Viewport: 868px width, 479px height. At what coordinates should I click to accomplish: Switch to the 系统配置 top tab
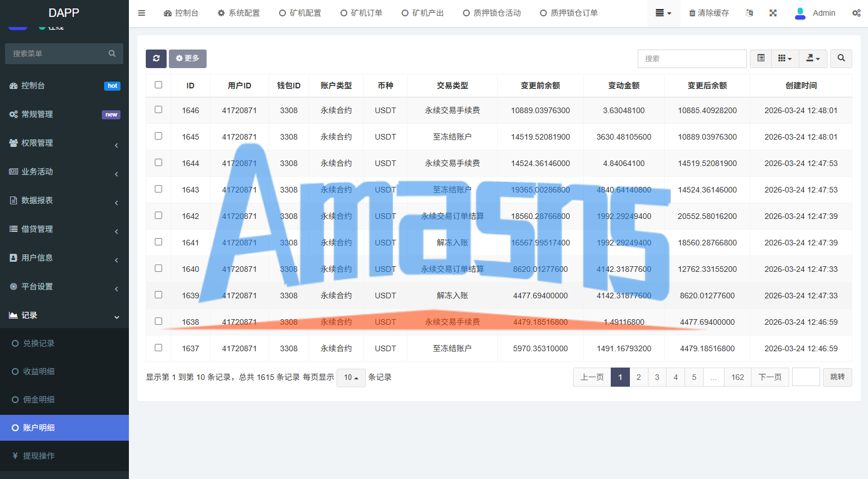pos(239,13)
